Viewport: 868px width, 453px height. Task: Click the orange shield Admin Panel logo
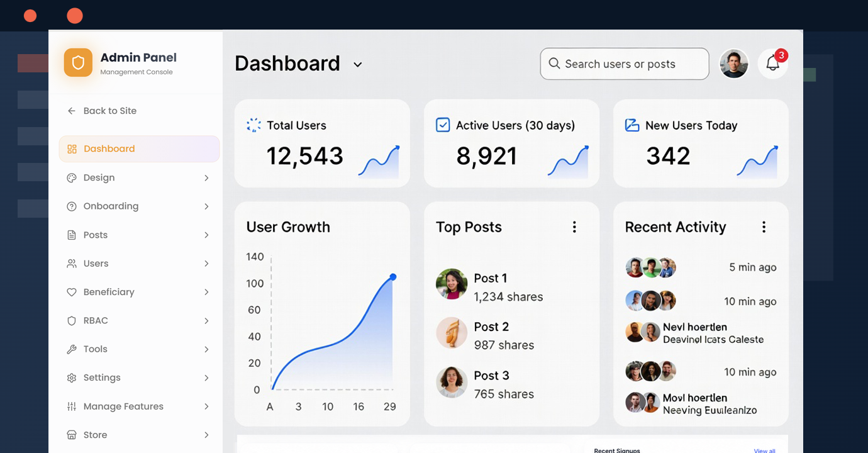pos(78,63)
